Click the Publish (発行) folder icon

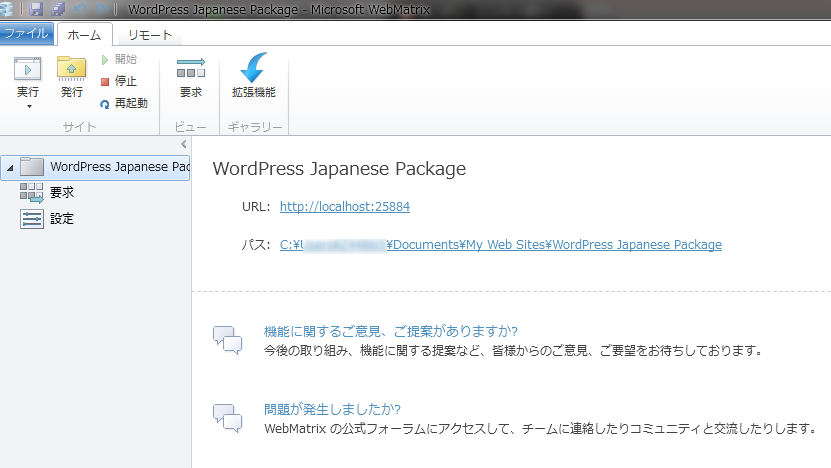coord(72,69)
